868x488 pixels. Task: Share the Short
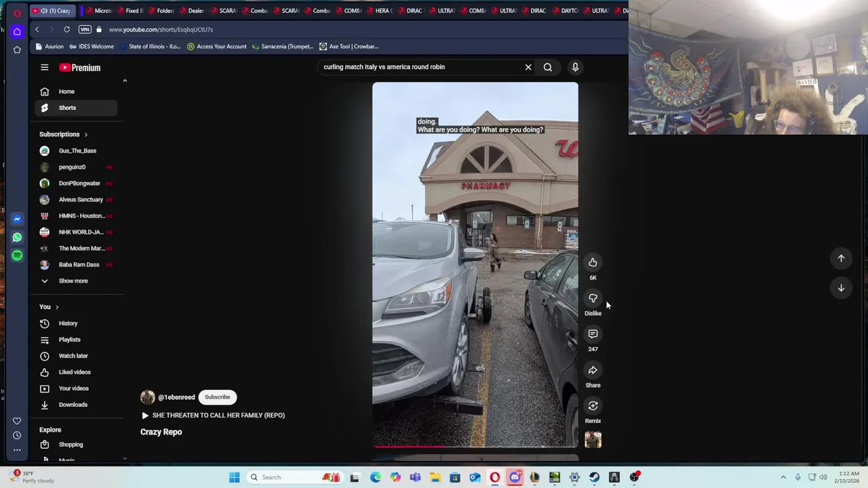593,370
